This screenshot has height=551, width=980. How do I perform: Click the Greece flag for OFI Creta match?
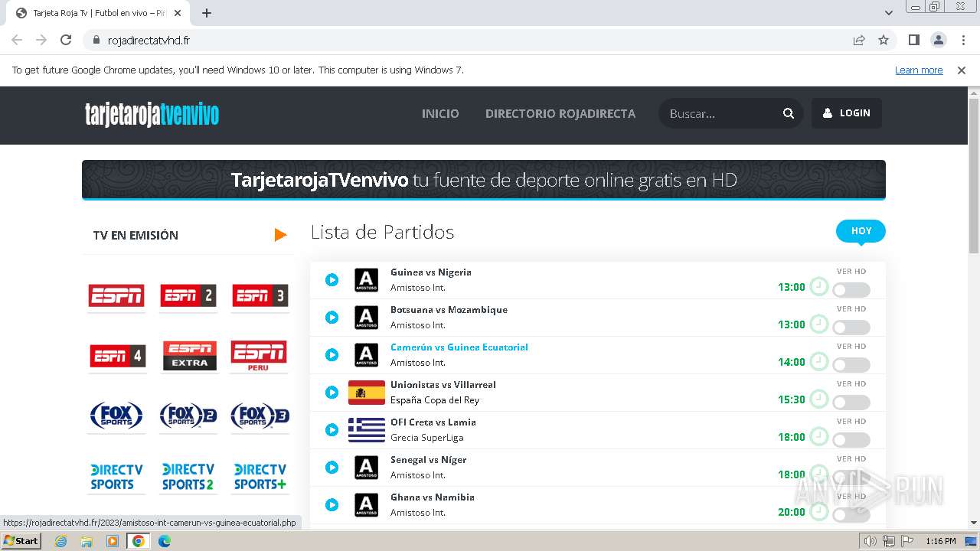(x=367, y=430)
